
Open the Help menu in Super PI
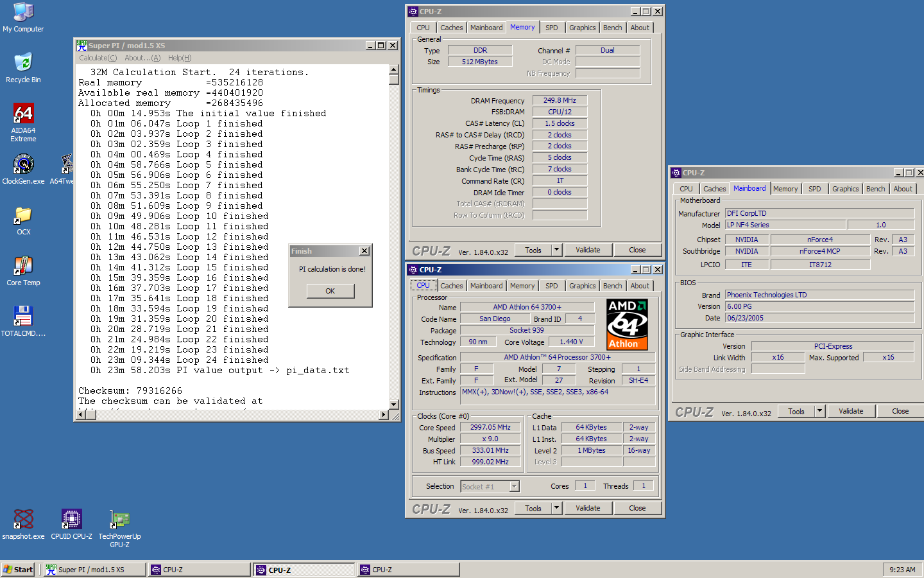click(180, 58)
